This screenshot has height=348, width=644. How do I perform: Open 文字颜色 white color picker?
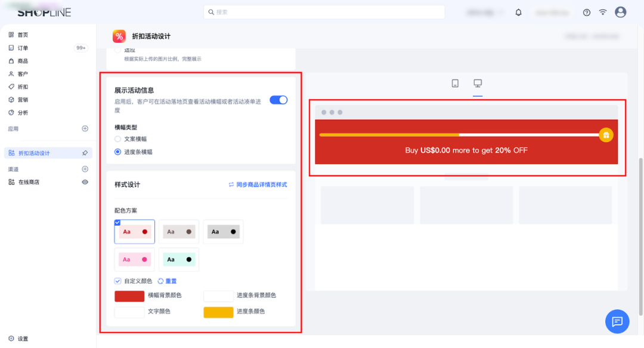pos(129,312)
